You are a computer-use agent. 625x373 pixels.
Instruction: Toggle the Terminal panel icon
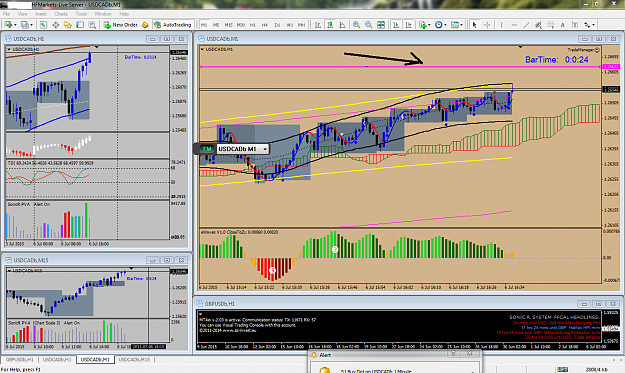pyautogui.click(x=80, y=25)
